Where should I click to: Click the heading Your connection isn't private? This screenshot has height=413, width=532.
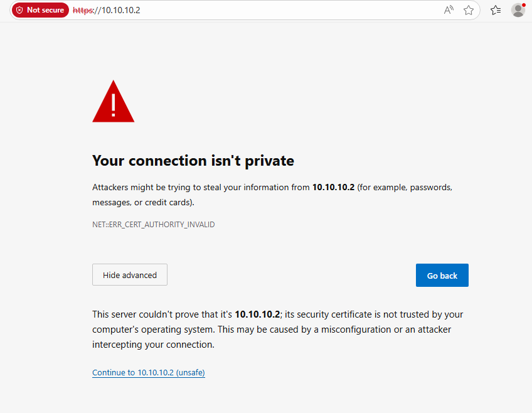(193, 161)
